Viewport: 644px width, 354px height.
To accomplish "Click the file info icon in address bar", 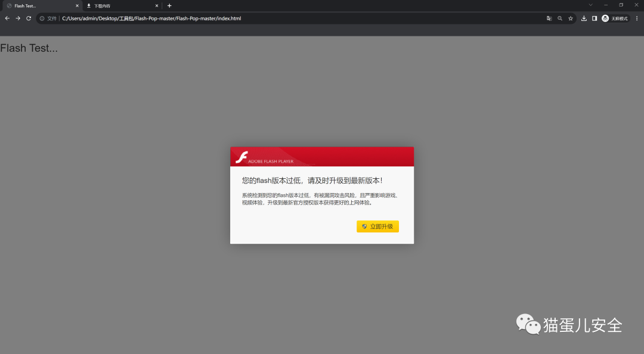I will 42,18.
